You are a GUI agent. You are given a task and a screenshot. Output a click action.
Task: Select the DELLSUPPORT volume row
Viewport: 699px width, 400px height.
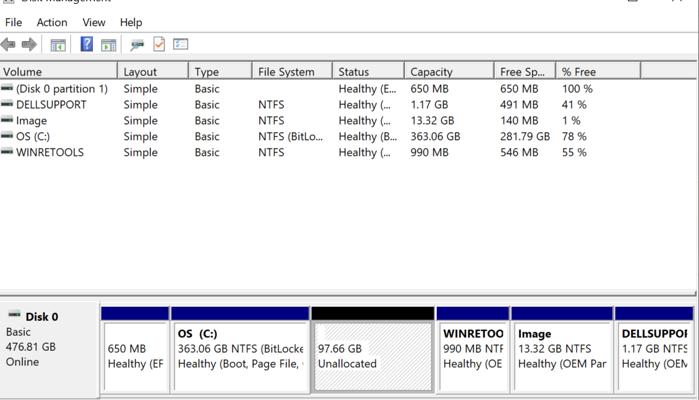(51, 104)
